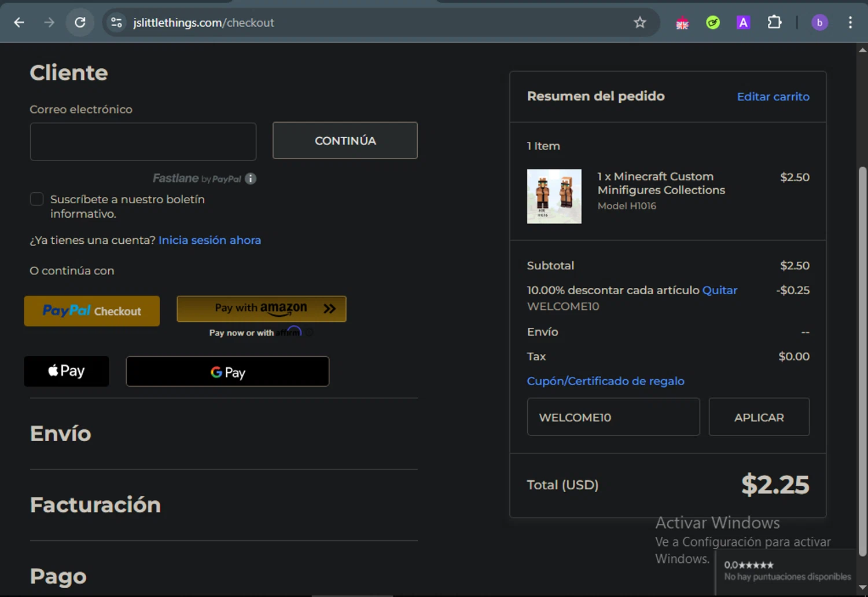The image size is (868, 597).
Task: Click the Envío section heading
Action: (61, 434)
